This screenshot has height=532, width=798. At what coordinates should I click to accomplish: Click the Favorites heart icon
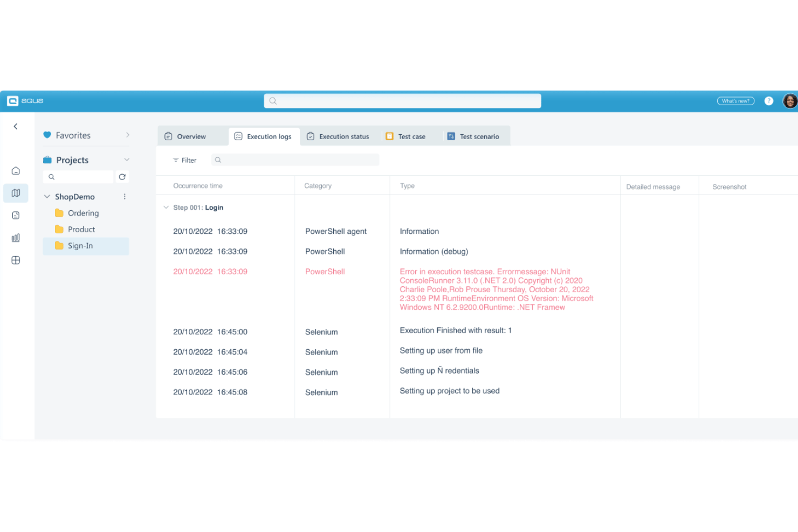(47, 135)
